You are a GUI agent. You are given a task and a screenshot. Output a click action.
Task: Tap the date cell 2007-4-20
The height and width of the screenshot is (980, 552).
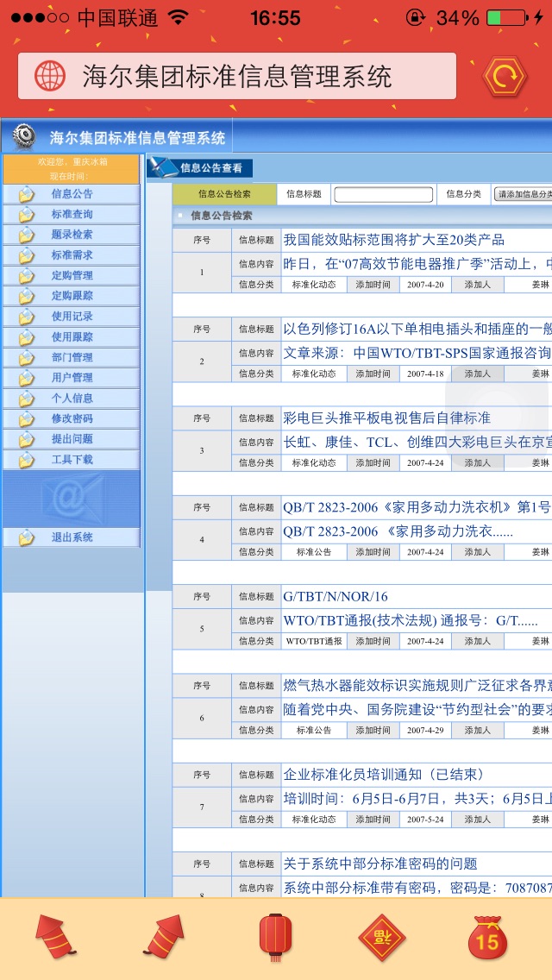click(x=425, y=285)
